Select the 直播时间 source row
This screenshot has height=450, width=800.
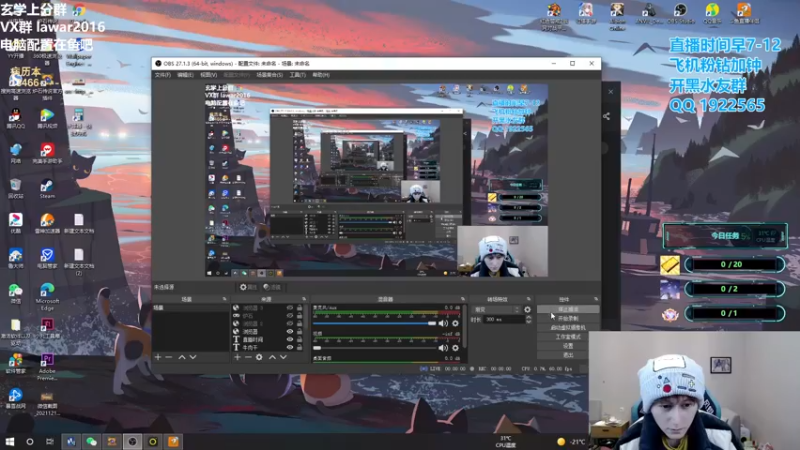267,339
